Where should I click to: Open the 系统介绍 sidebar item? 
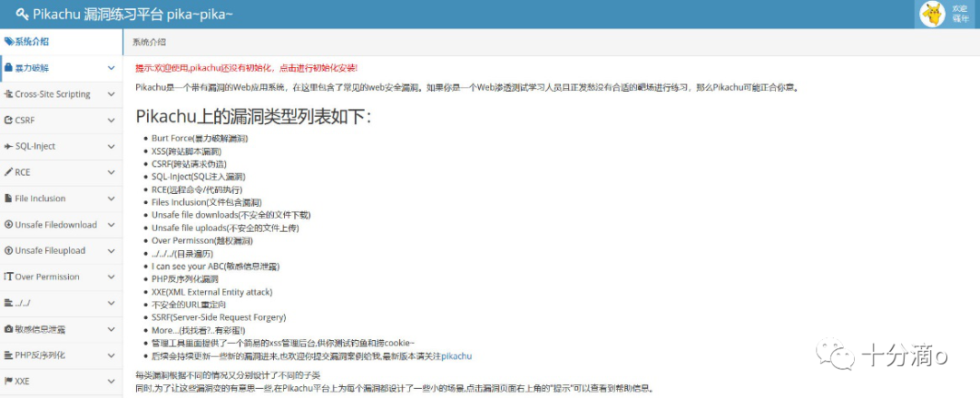[62, 42]
